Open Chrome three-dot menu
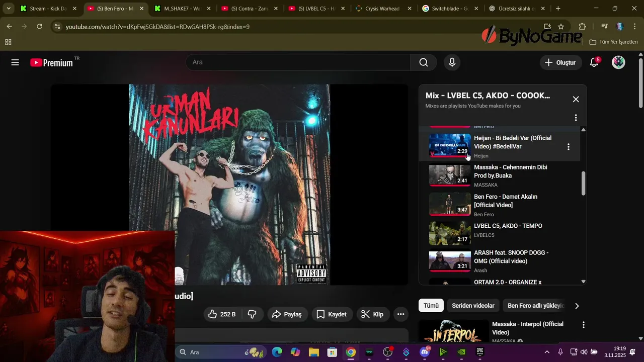 pyautogui.click(x=634, y=27)
